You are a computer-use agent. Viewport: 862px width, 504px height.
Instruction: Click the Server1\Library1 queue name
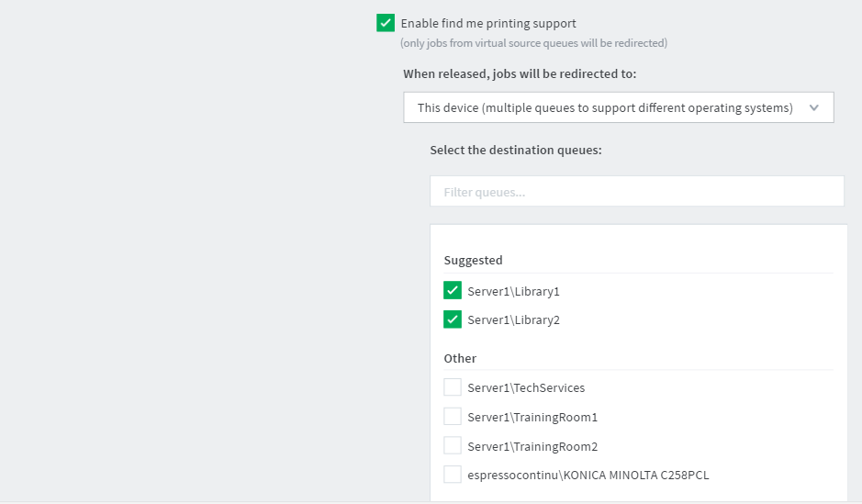click(x=513, y=292)
